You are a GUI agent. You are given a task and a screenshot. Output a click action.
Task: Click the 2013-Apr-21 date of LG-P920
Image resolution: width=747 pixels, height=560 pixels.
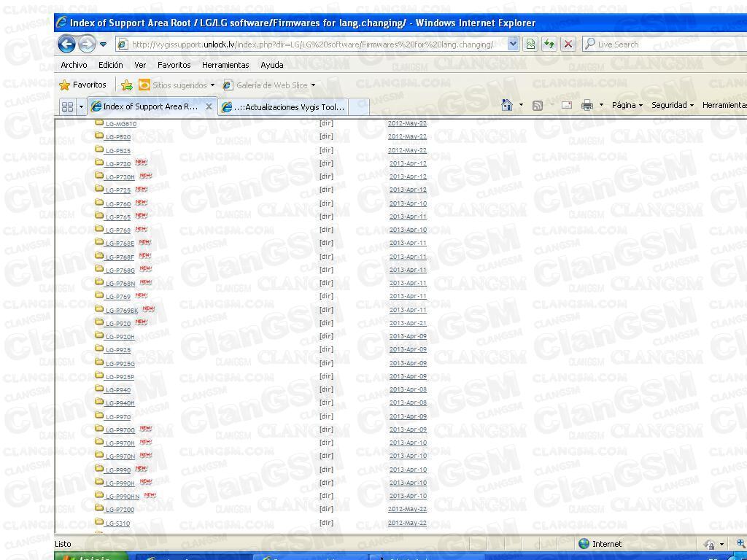click(x=408, y=323)
